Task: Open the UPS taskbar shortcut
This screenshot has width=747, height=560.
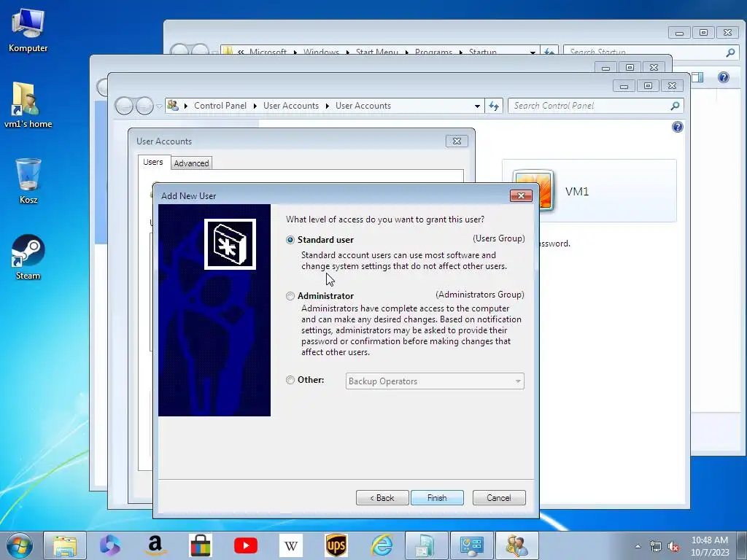Action: (x=336, y=545)
